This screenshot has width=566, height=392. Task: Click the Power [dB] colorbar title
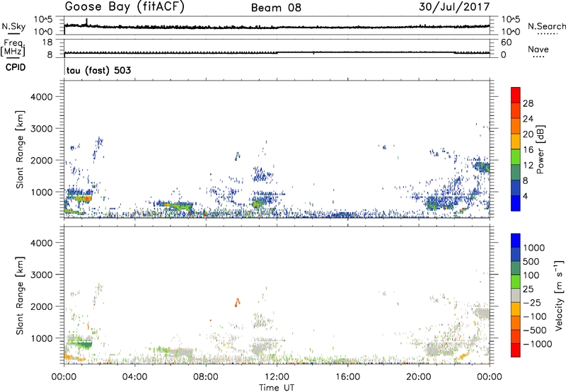point(540,149)
